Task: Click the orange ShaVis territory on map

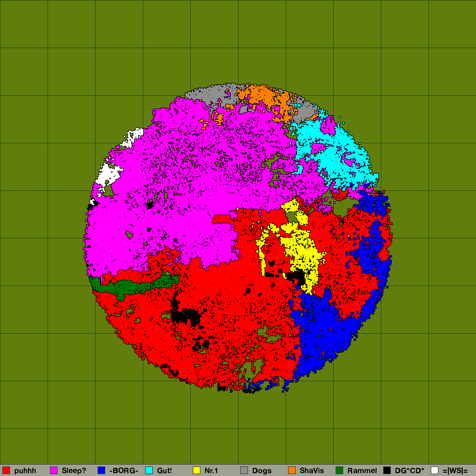Action: tap(264, 96)
